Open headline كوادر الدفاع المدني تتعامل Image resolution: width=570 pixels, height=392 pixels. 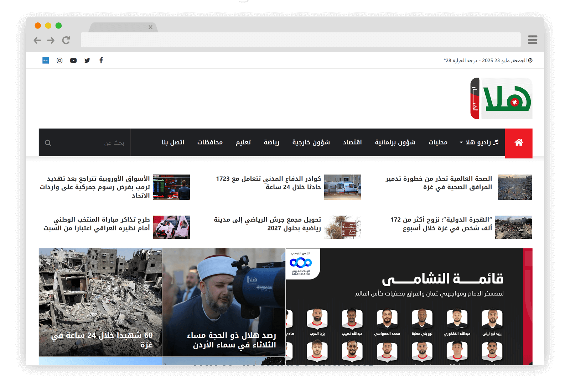tap(268, 183)
